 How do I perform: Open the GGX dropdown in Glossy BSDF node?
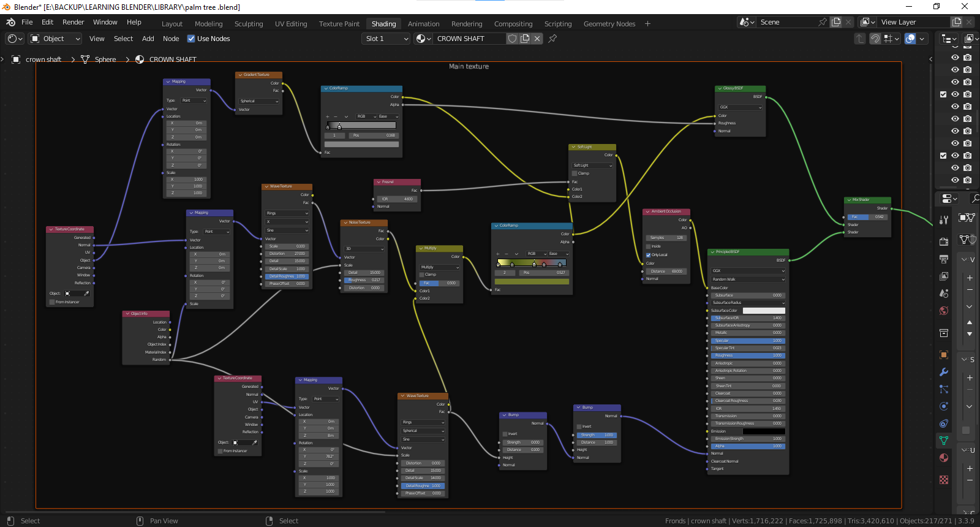click(x=741, y=107)
